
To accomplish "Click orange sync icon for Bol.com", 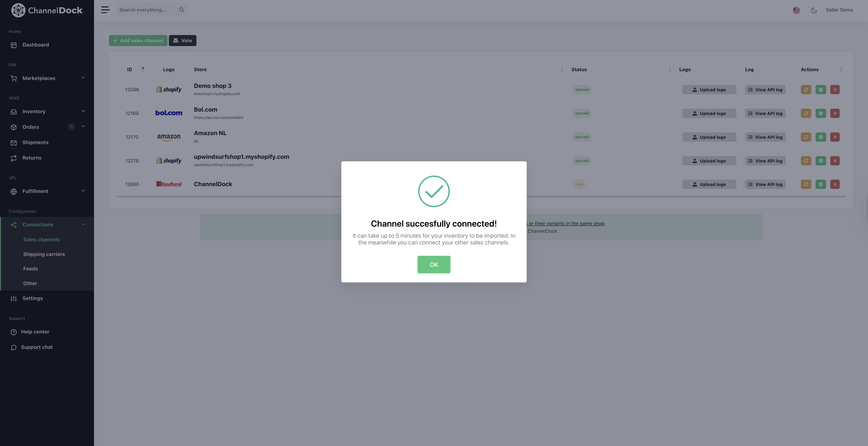I will point(806,113).
